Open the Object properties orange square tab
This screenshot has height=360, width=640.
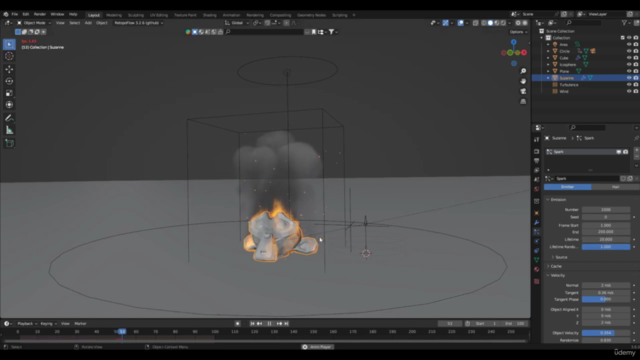536,213
